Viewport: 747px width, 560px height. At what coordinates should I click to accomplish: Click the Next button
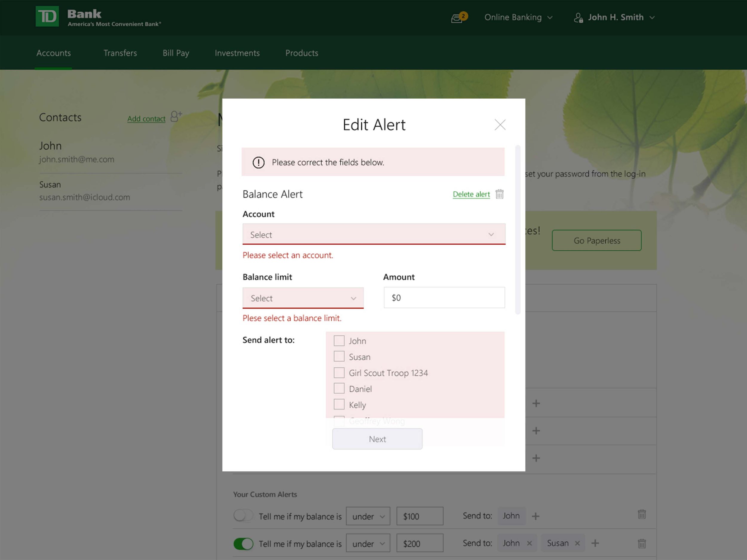[x=377, y=439]
